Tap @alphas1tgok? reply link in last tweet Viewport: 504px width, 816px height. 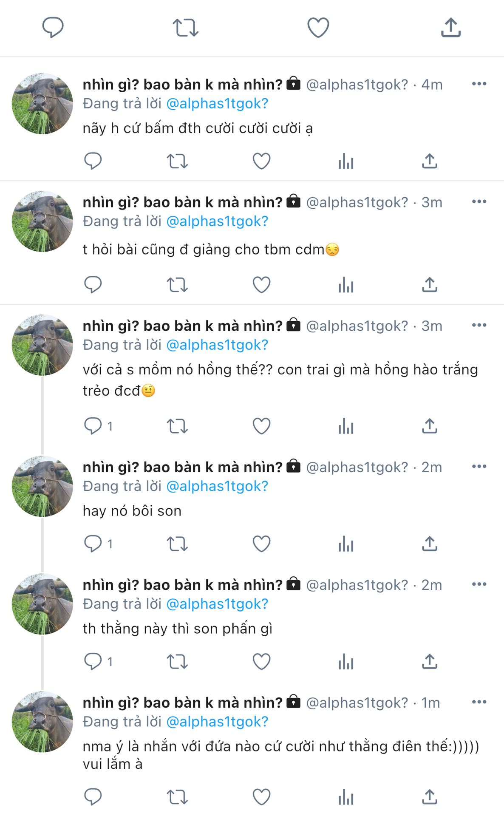[x=217, y=722]
